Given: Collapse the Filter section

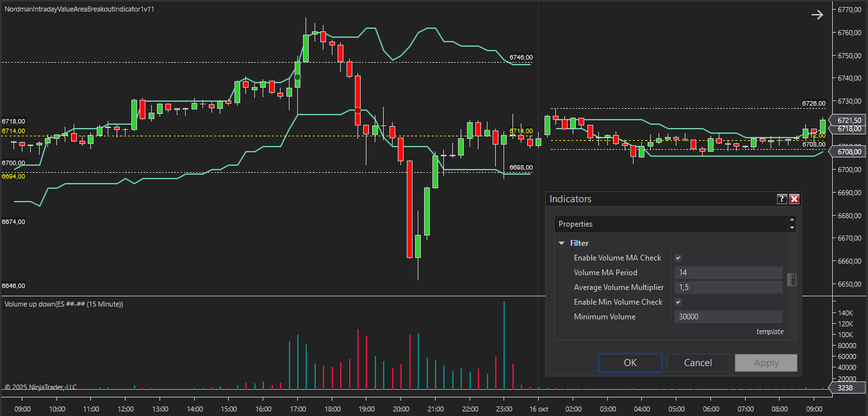Looking at the screenshot, I should coord(562,243).
